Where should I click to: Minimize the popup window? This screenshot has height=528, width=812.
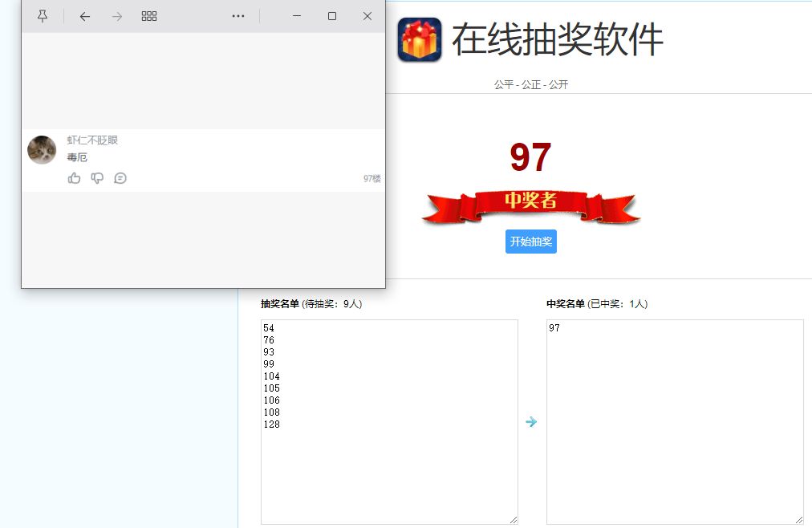coord(297,16)
